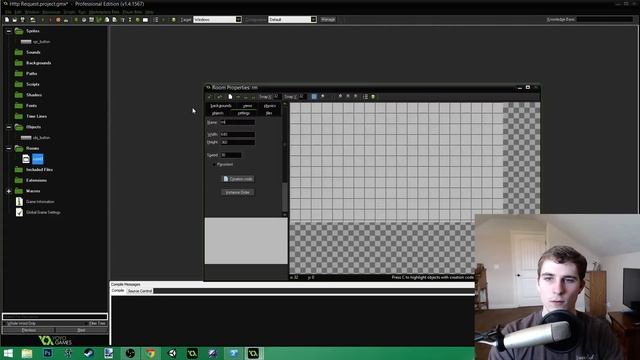Click the Next search button

tap(81, 330)
